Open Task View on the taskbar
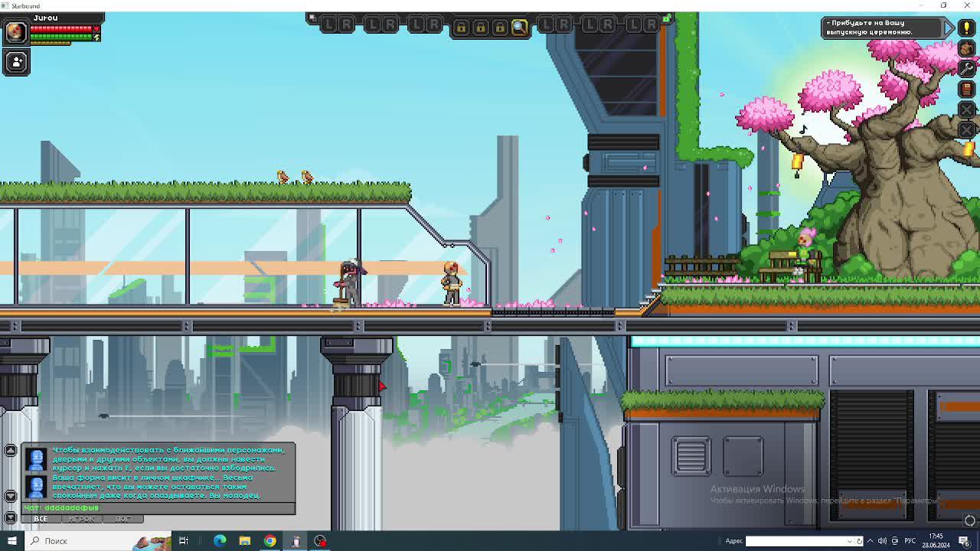Viewport: 980px width, 551px height. tap(184, 541)
